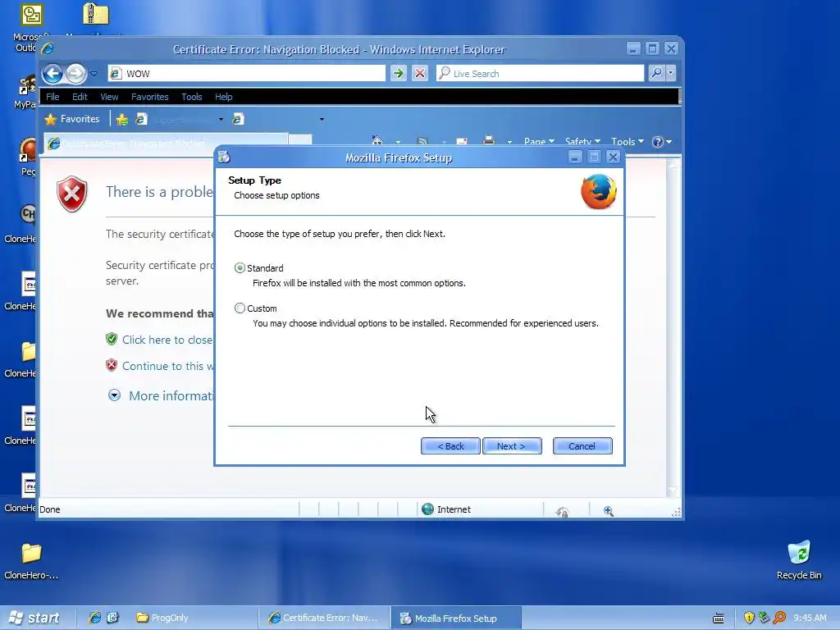Switch to Mozilla Firefox Setup taskbar button
The height and width of the screenshot is (630, 840).
click(455, 618)
